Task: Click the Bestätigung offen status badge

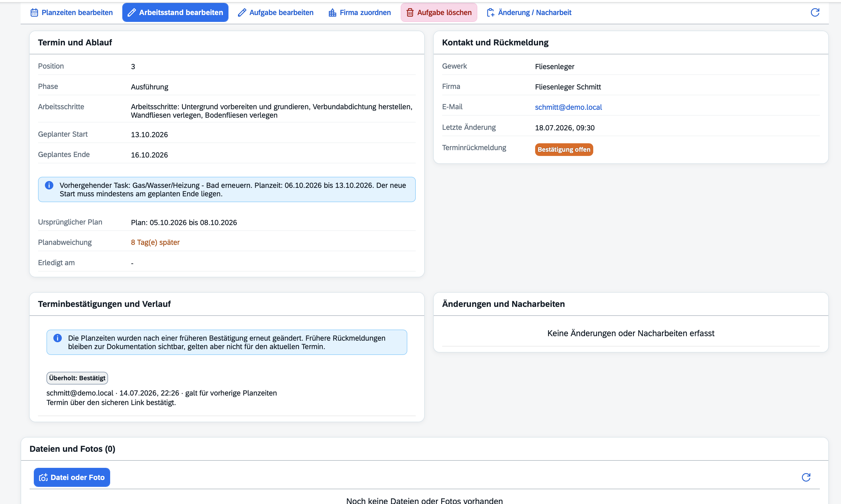Action: 564,149
